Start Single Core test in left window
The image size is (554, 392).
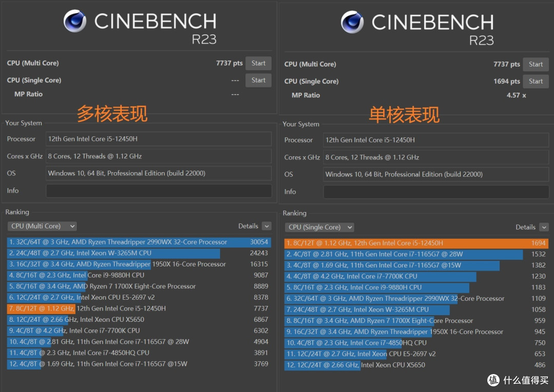click(x=259, y=80)
